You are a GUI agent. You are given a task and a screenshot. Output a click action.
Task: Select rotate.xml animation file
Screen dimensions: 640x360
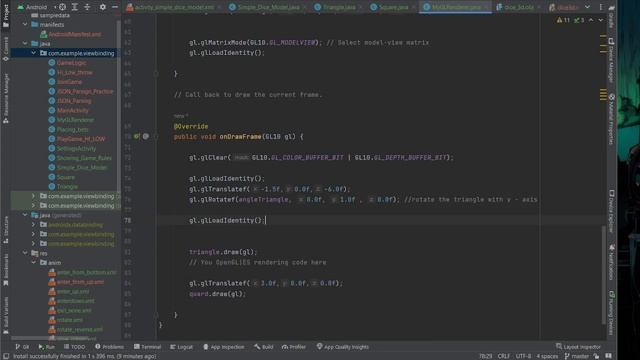(x=66, y=320)
